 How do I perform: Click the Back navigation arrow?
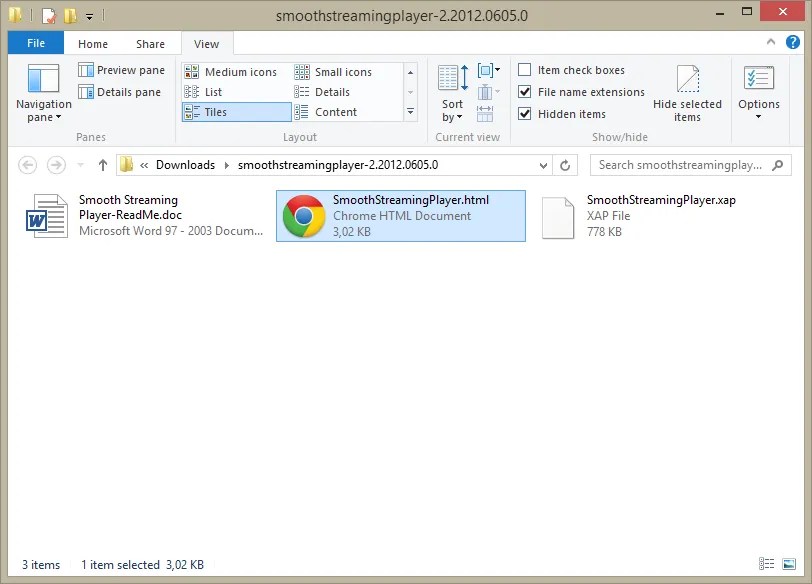[x=27, y=165]
